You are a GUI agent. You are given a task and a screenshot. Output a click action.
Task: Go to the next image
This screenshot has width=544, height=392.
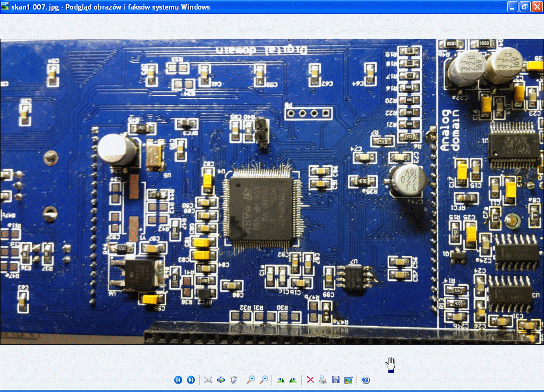(x=191, y=380)
